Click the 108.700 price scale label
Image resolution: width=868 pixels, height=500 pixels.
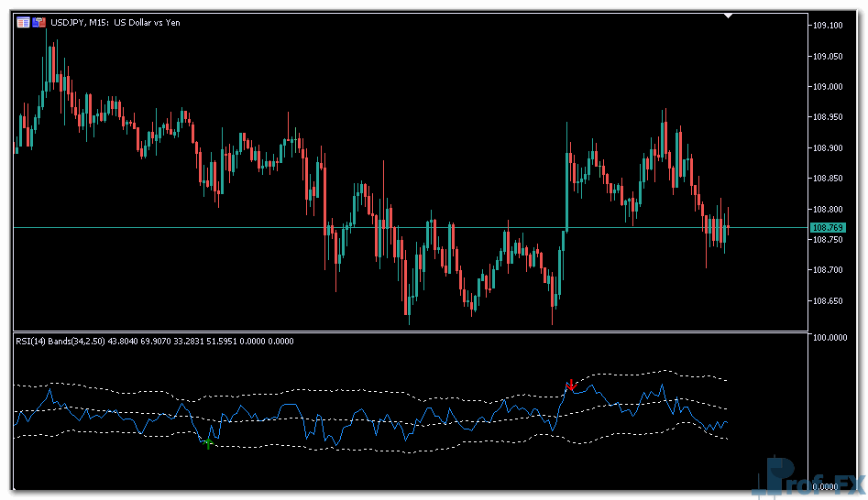pos(828,270)
